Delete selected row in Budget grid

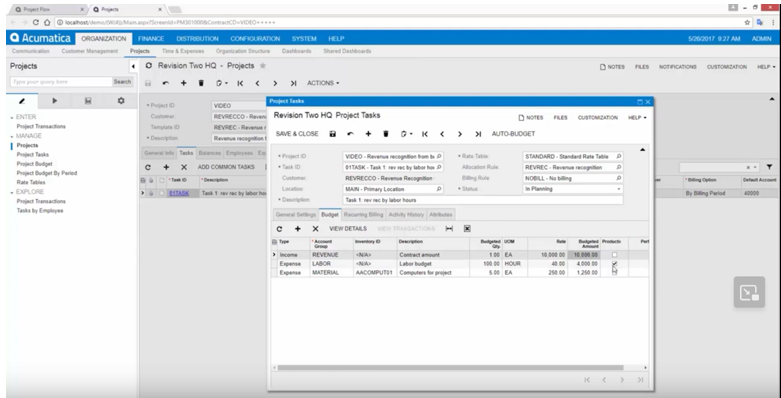click(315, 229)
